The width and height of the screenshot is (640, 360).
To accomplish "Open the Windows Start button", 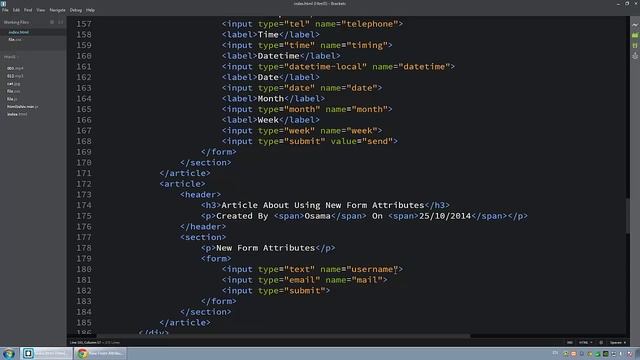I will pyautogui.click(x=9, y=353).
